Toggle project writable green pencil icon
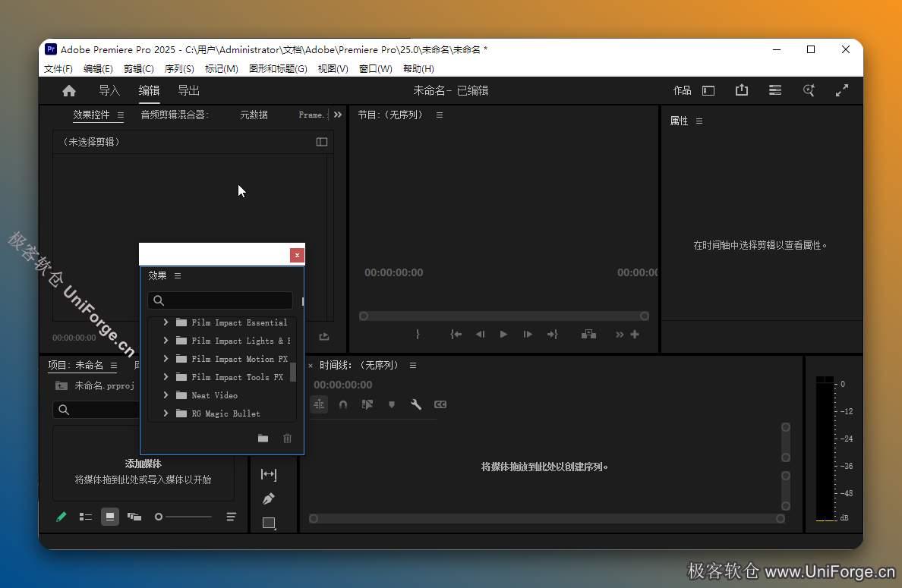Screen dimensions: 902x588 pyautogui.click(x=61, y=517)
